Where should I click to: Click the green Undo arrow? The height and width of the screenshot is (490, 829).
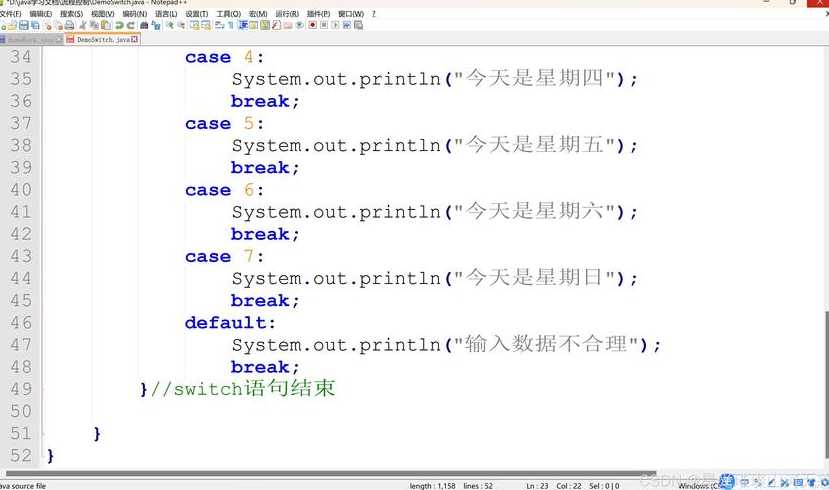pos(119,25)
